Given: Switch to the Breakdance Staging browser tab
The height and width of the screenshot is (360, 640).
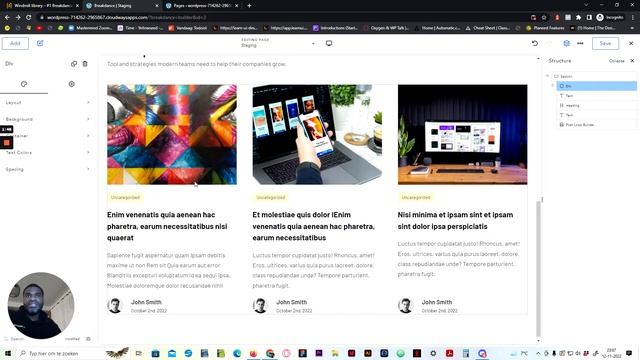Looking at the screenshot, I should click(122, 6).
